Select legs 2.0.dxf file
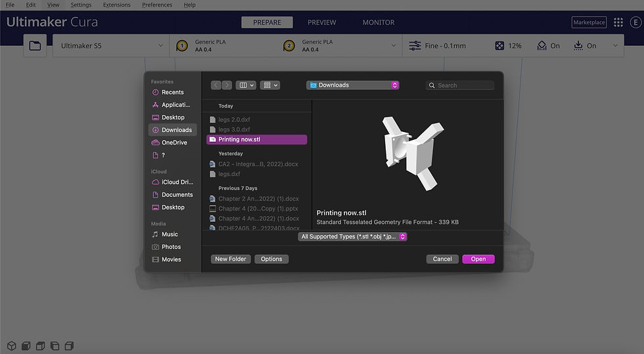644x354 pixels. coord(257,120)
